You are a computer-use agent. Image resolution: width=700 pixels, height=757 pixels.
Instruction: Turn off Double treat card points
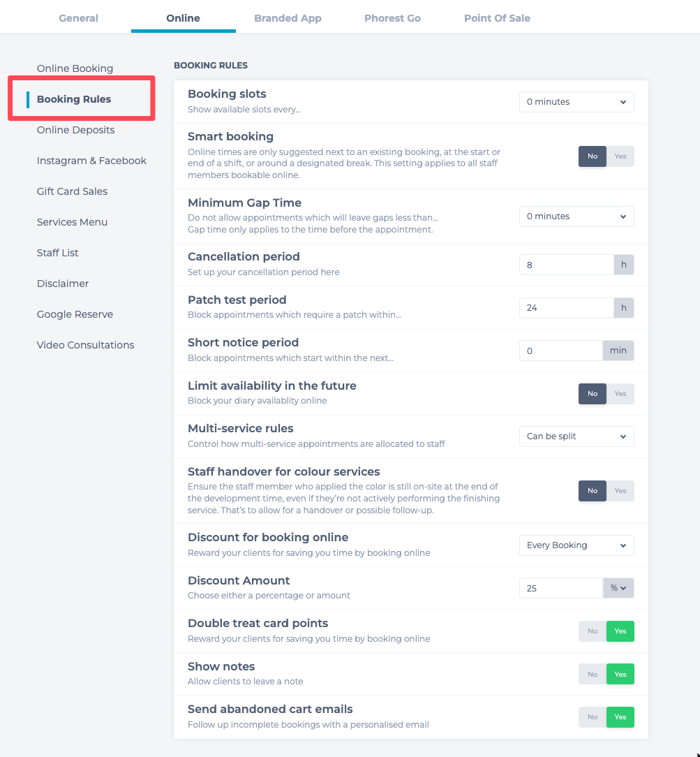593,631
